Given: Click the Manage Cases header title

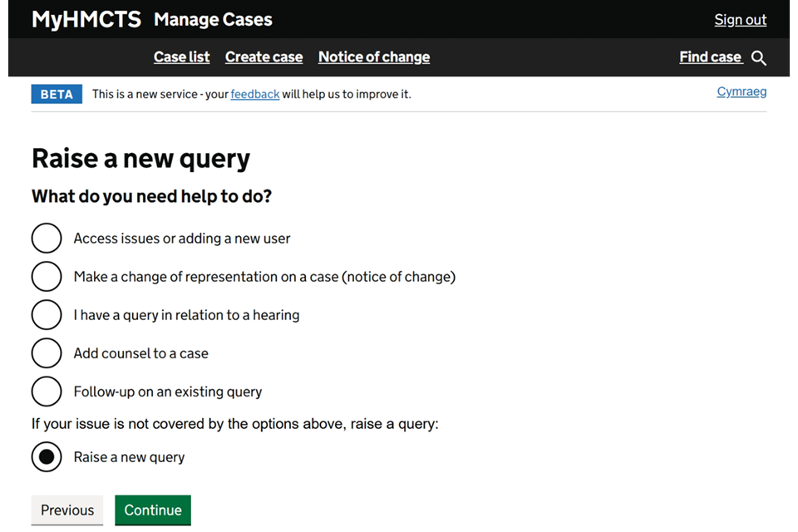Looking at the screenshot, I should 213,19.
